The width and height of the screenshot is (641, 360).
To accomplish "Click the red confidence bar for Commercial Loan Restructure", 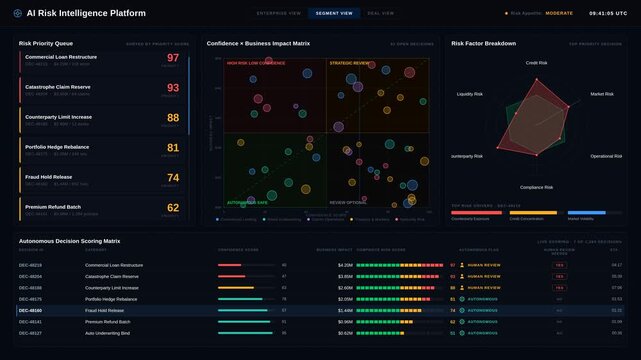I will click(230, 265).
